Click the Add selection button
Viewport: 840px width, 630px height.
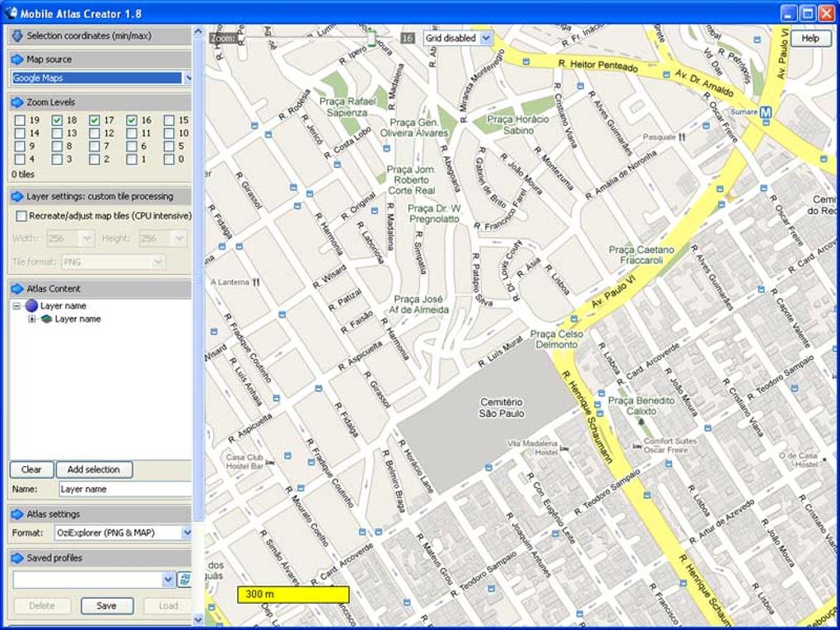pyautogui.click(x=94, y=469)
